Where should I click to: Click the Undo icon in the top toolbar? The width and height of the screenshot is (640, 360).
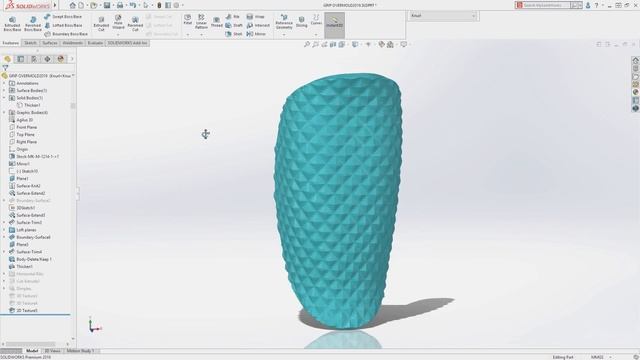coord(133,5)
